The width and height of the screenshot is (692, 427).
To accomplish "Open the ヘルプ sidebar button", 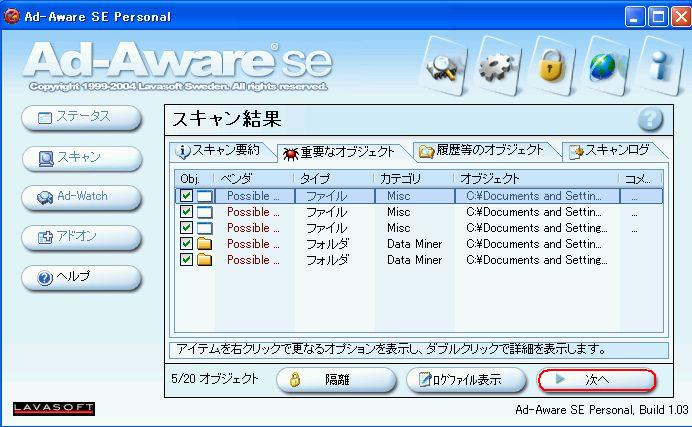I will (82, 278).
